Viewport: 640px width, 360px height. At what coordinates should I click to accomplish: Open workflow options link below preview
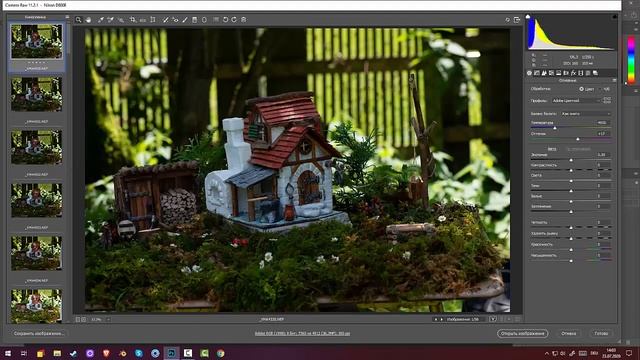pyautogui.click(x=302, y=333)
